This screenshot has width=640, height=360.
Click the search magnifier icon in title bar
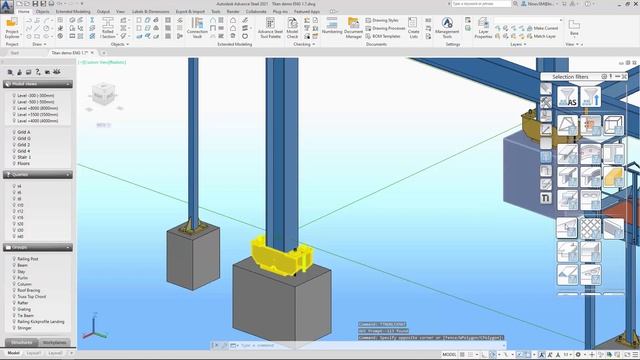[x=516, y=4]
